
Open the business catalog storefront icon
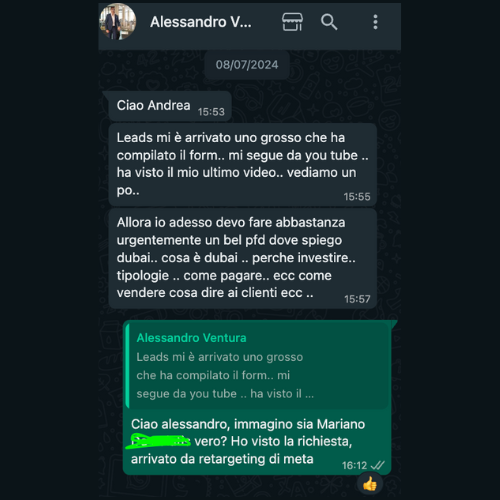point(292,22)
